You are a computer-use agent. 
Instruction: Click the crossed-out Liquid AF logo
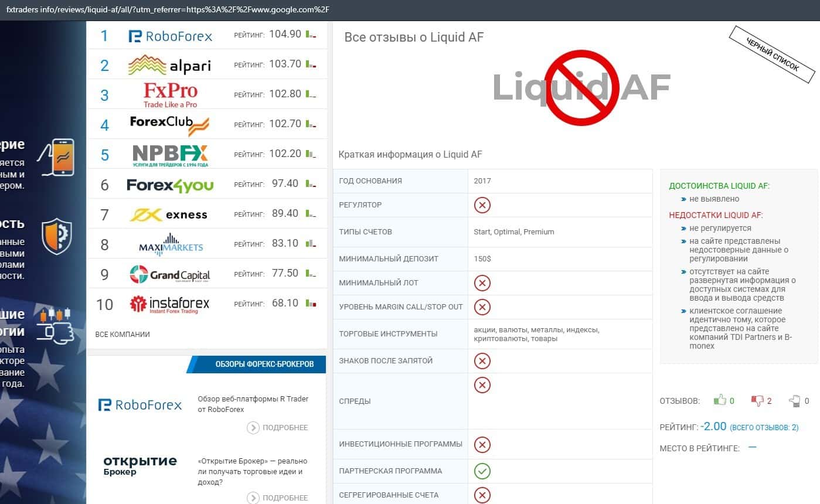(581, 88)
